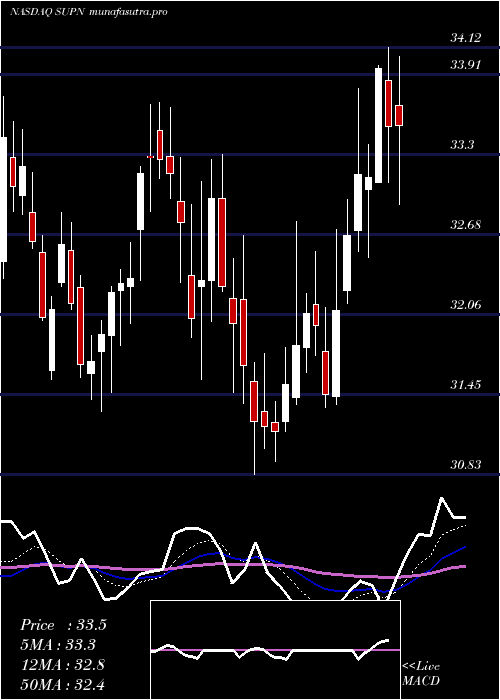Click the 'NASDAQ SUPN munafasutra.pro' title text
The height and width of the screenshot is (700, 500).
pyautogui.click(x=88, y=12)
